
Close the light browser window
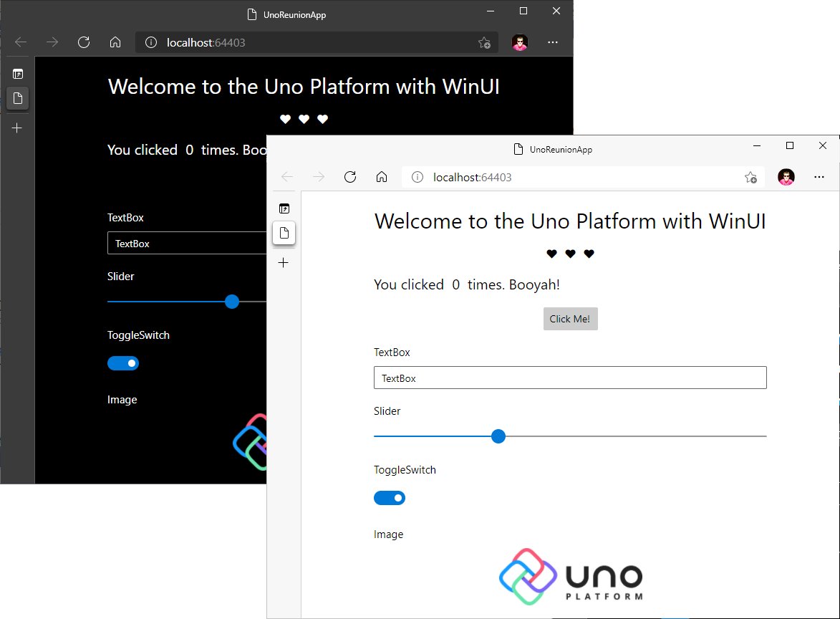(x=823, y=145)
